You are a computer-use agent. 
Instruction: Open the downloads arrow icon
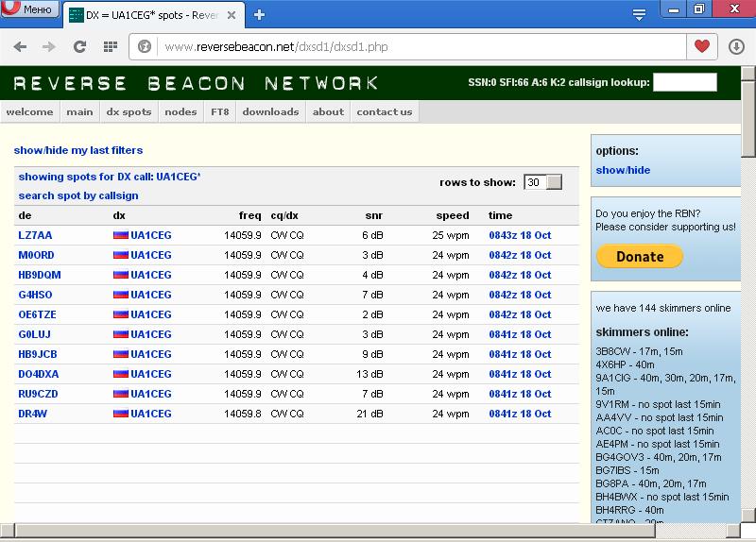point(736,46)
